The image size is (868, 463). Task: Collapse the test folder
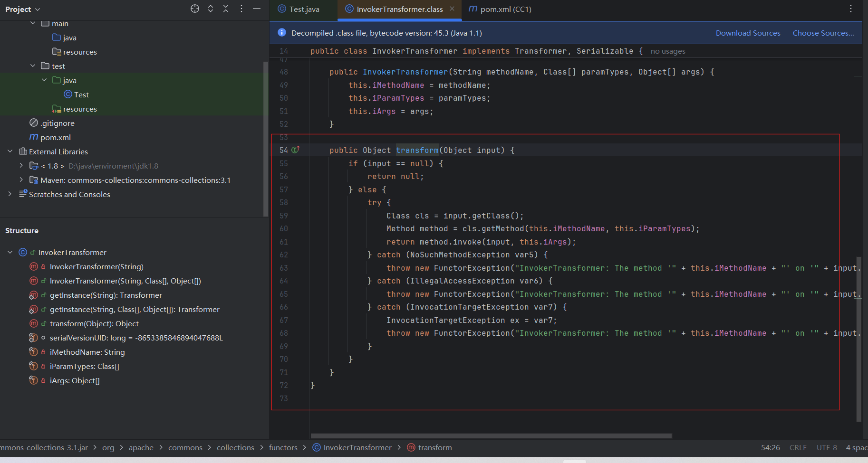pyautogui.click(x=33, y=66)
